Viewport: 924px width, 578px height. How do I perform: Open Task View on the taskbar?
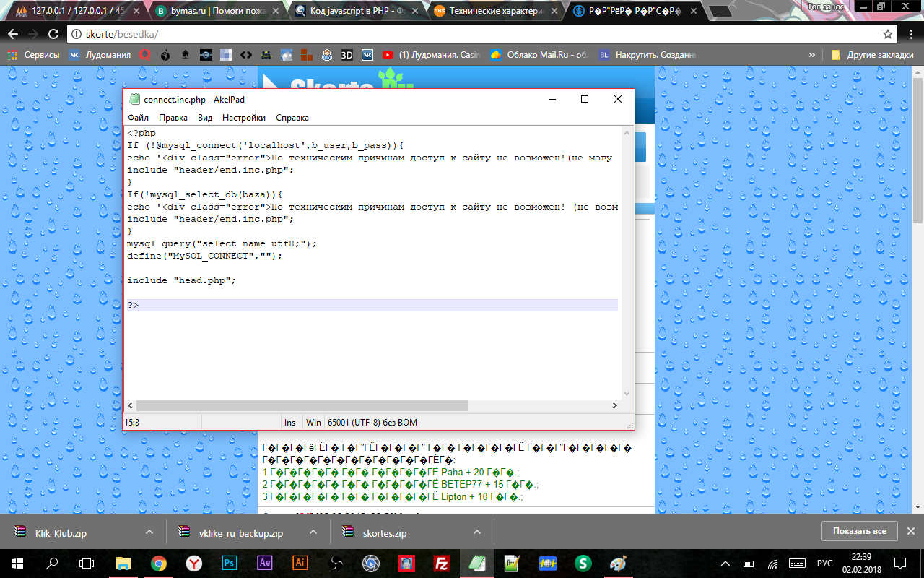tap(87, 564)
